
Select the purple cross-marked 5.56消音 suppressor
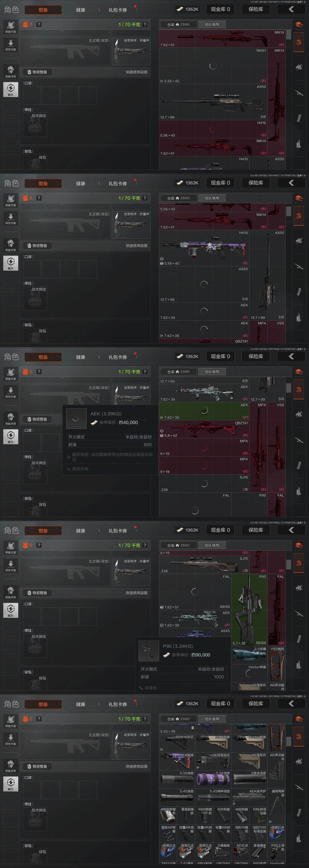click(x=213, y=779)
